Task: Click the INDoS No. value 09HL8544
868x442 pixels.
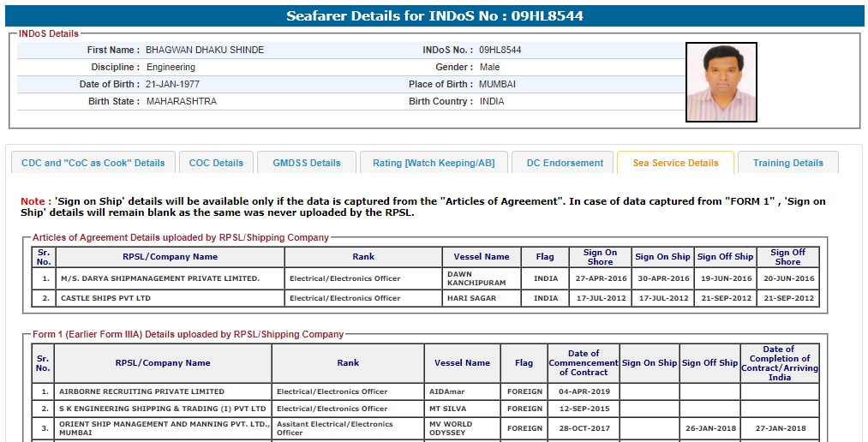Action: click(500, 50)
